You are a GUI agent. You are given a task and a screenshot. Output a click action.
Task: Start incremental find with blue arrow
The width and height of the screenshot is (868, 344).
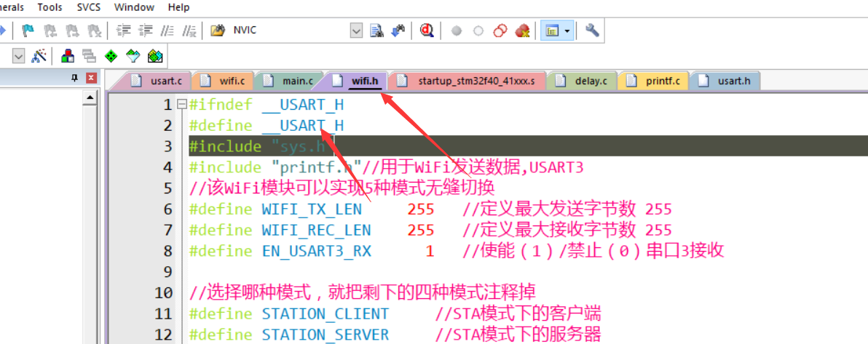click(398, 31)
